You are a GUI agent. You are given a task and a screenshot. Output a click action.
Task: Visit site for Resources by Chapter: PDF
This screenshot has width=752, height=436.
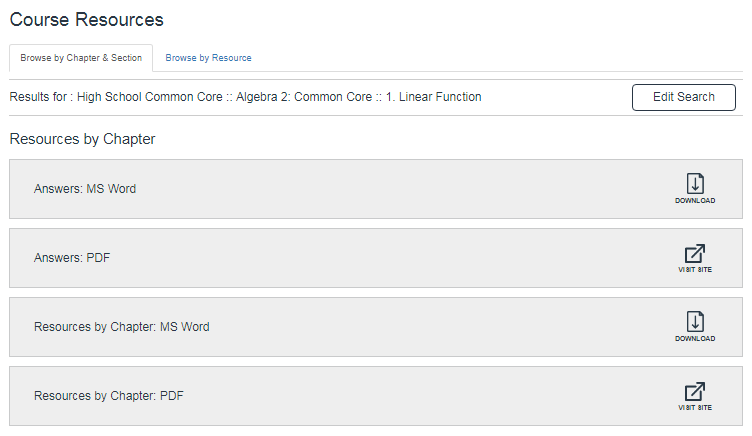click(695, 391)
